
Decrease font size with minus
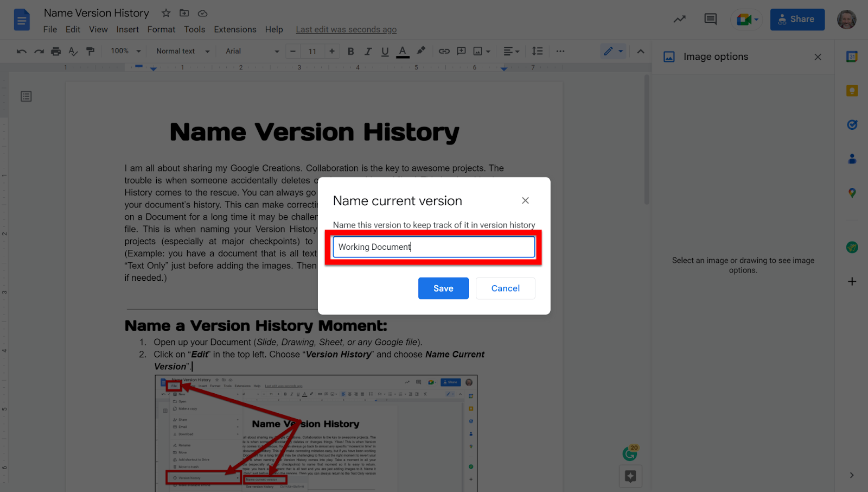pos(293,51)
